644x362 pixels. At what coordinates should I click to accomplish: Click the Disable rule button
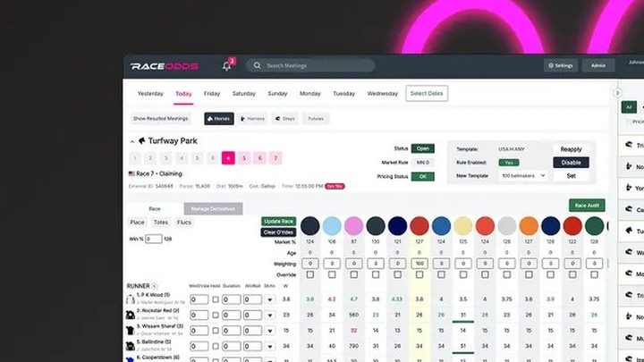pyautogui.click(x=571, y=163)
